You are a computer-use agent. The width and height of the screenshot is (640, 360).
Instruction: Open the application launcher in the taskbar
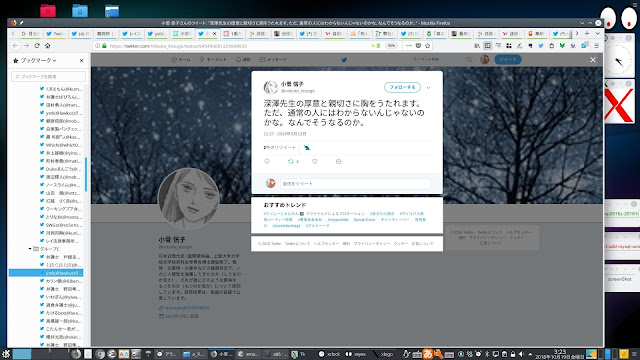[6, 354]
